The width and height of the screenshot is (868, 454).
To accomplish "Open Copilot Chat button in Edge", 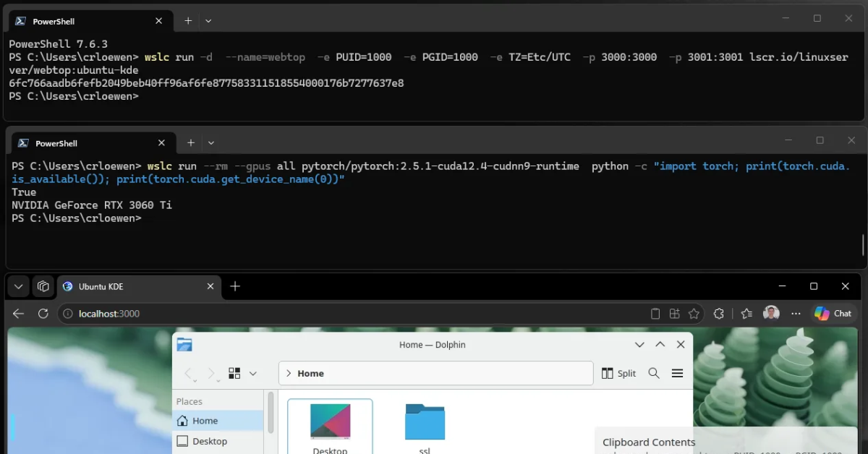I will tap(833, 314).
